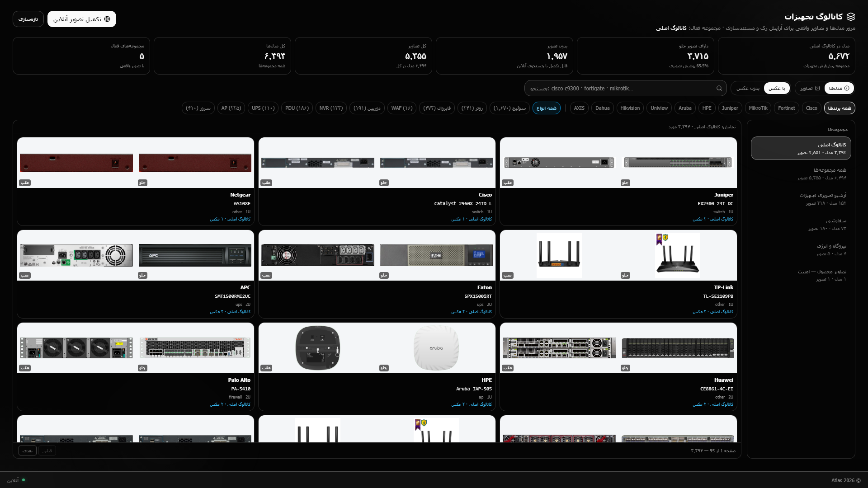Open the Juniper EX2300-24T-DC front thumbnail
The image size is (868, 488).
click(x=678, y=163)
